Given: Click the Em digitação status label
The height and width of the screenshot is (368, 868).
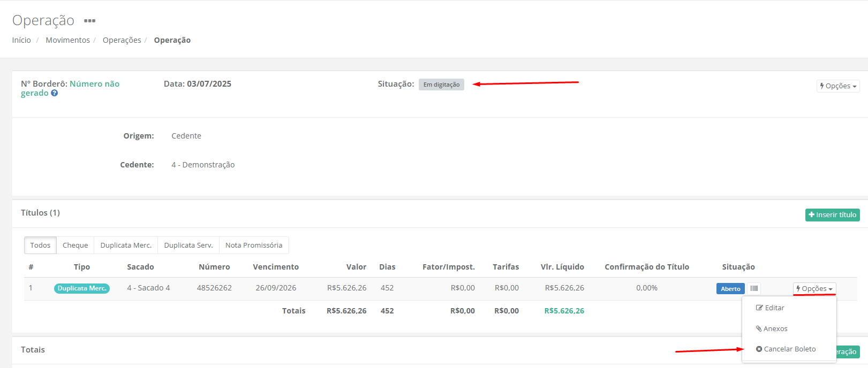Looking at the screenshot, I should pos(441,85).
